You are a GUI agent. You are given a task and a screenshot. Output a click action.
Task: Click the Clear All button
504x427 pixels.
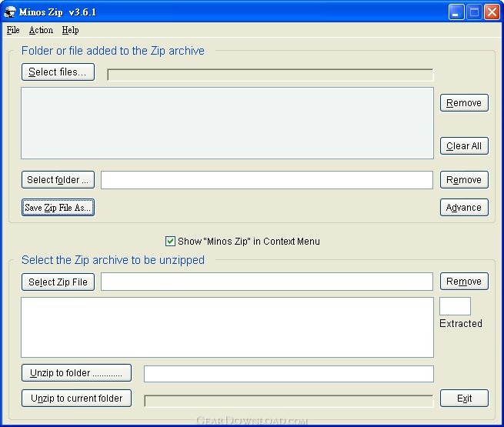(x=464, y=146)
